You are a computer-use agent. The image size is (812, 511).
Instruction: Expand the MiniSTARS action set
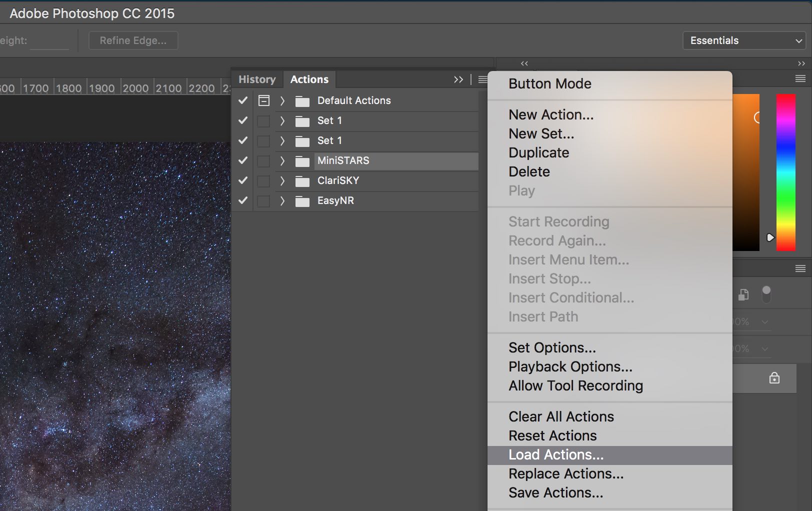click(x=282, y=161)
